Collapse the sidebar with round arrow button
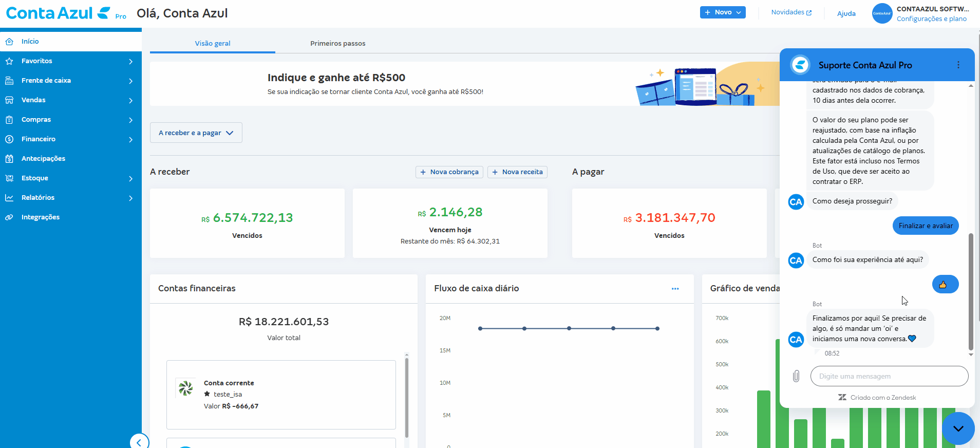The image size is (980, 448). click(x=139, y=442)
